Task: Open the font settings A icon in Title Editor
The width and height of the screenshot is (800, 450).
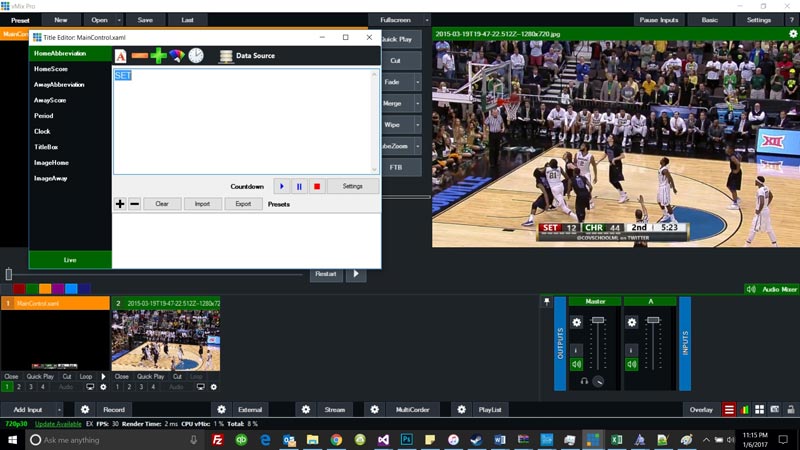Action: click(120, 56)
